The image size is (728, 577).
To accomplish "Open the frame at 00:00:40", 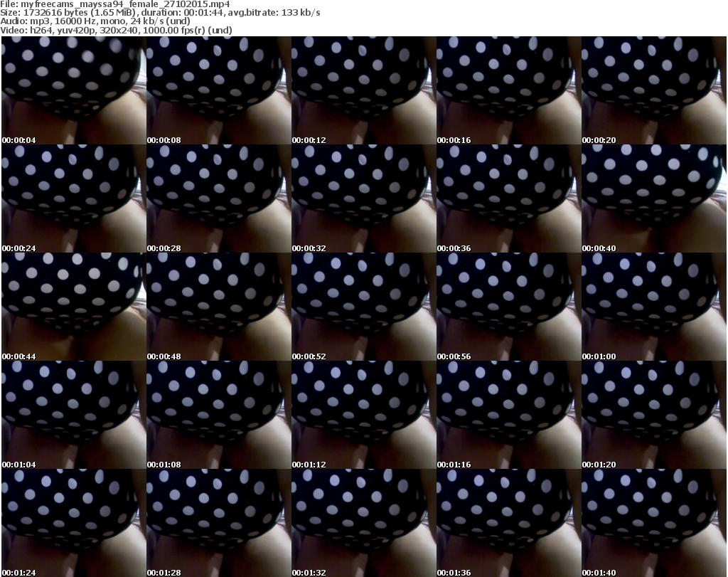I will pyautogui.click(x=654, y=198).
